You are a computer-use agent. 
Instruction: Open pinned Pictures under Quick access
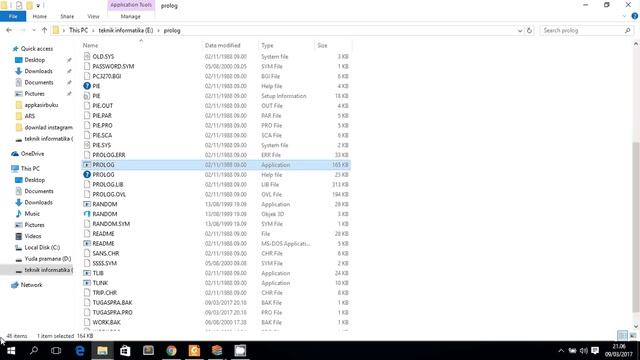tap(34, 93)
